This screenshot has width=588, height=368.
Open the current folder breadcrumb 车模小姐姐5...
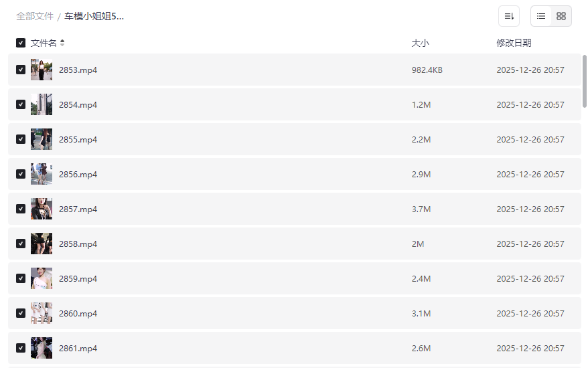(94, 16)
